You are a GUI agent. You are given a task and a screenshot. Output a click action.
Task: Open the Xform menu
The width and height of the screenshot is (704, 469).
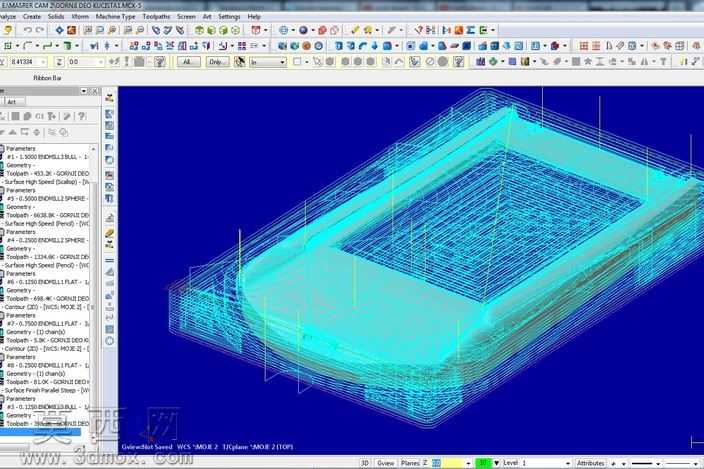pyautogui.click(x=80, y=17)
